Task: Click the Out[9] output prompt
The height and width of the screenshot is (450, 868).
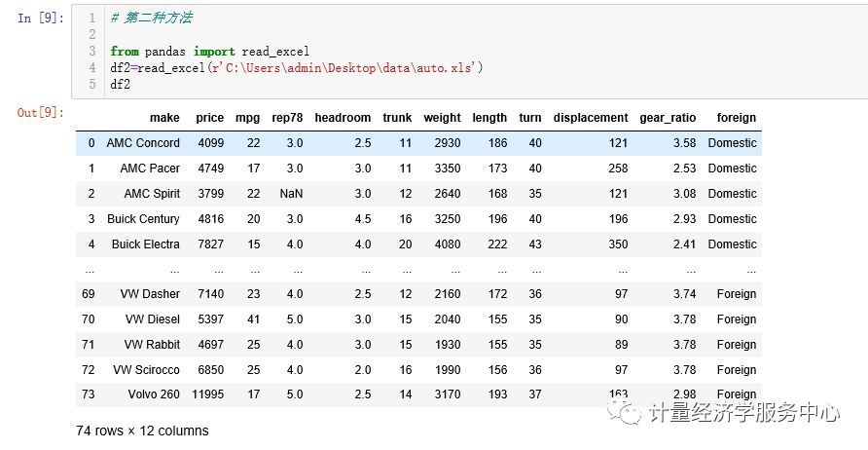Action: pyautogui.click(x=41, y=113)
